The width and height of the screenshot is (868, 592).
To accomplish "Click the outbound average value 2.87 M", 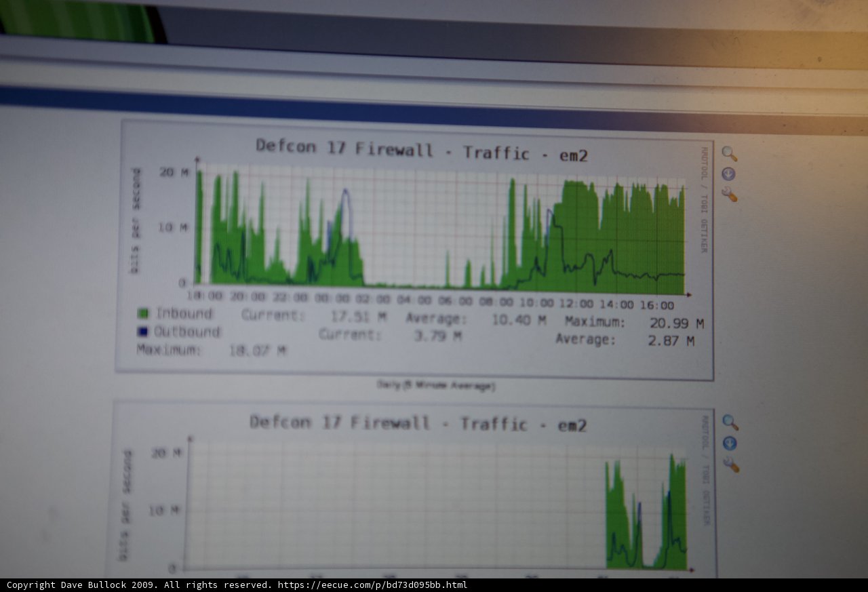I will tap(671, 341).
